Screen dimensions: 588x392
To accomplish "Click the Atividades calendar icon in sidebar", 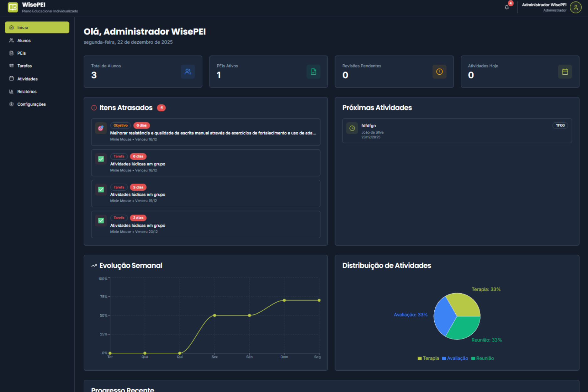I will click(11, 79).
